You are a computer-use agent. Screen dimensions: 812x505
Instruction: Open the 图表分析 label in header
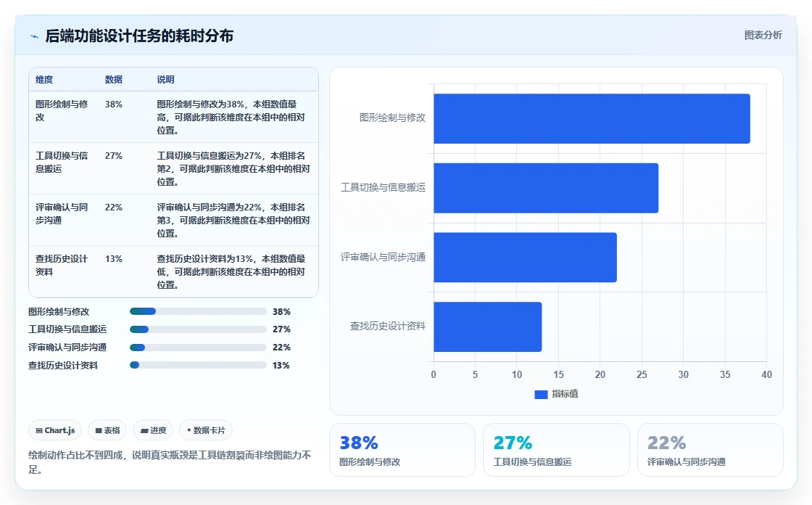(x=763, y=36)
